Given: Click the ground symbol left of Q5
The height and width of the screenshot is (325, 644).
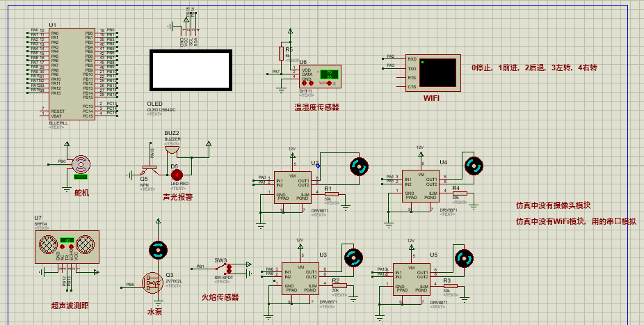Looking at the screenshot, I should point(131,175).
